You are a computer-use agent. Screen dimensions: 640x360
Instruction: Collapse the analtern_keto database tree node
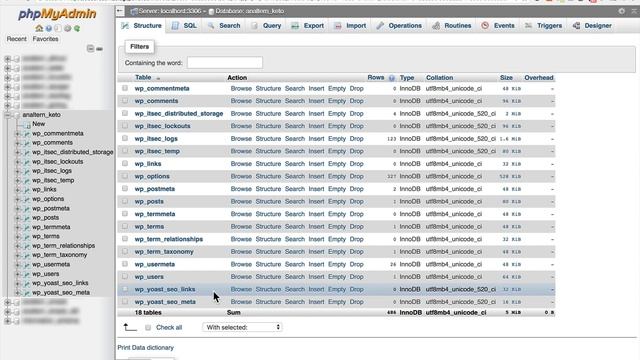coord(7,116)
